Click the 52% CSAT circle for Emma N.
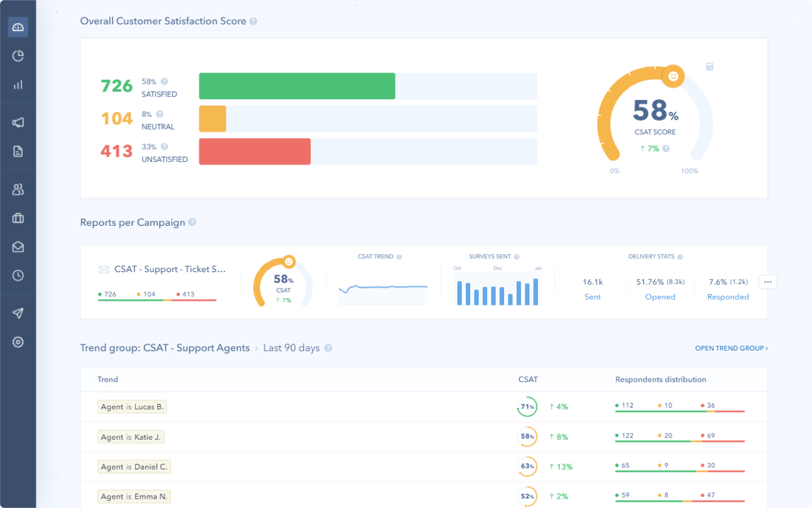The image size is (812, 508). [527, 496]
